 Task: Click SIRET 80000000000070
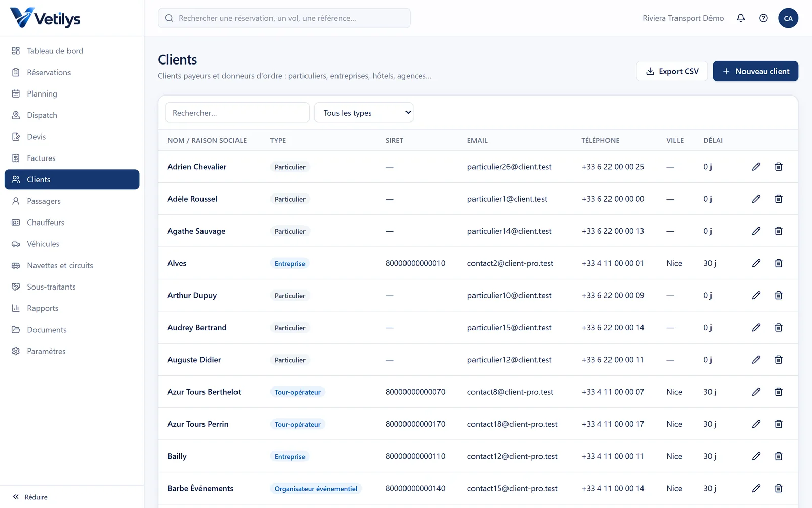(415, 392)
